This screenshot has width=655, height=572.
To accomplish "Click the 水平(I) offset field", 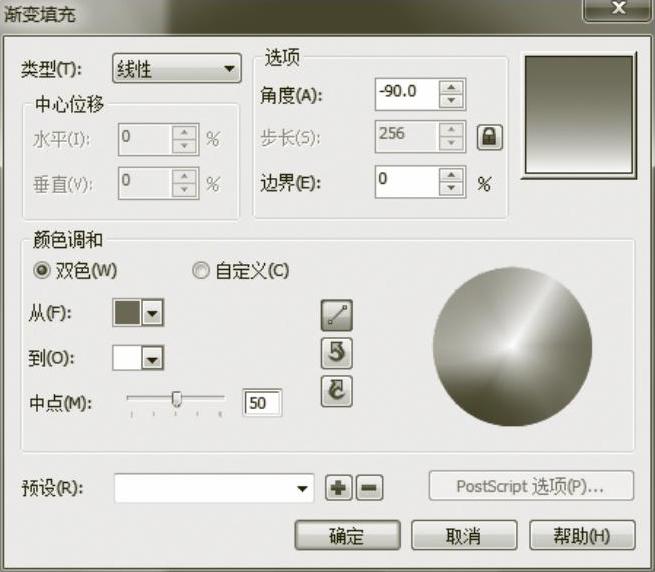I will tap(145, 139).
